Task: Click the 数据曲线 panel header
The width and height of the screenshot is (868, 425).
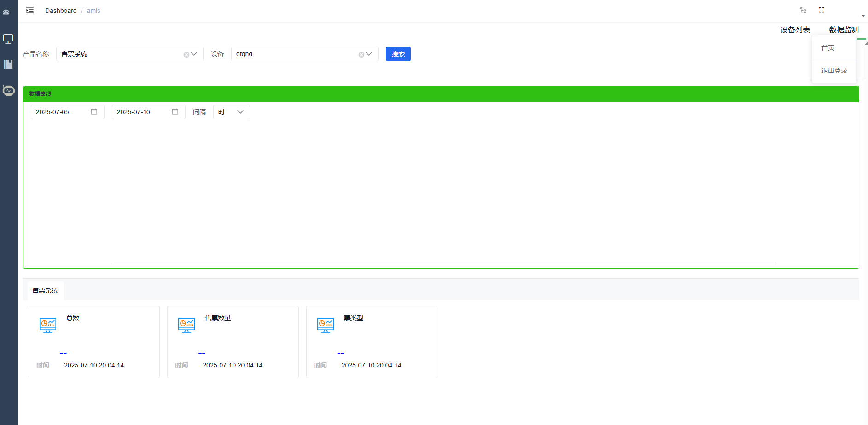Action: click(441, 94)
